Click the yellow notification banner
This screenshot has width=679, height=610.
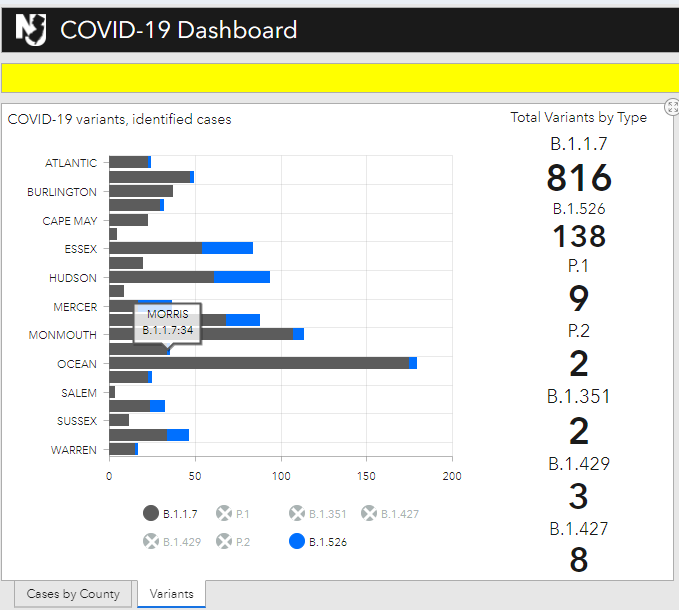[339, 78]
